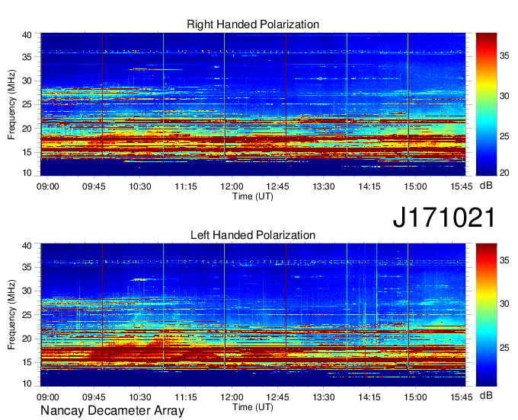Click 'Frequency (MHz)' axis label of left-handed plot
Image resolution: width=518 pixels, height=420 pixels.
pyautogui.click(x=11, y=315)
